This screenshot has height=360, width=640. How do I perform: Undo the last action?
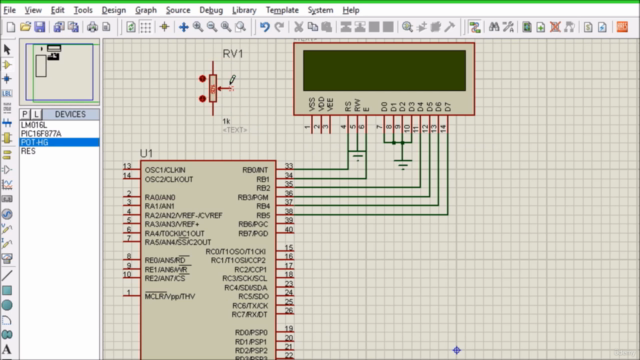(x=265, y=27)
